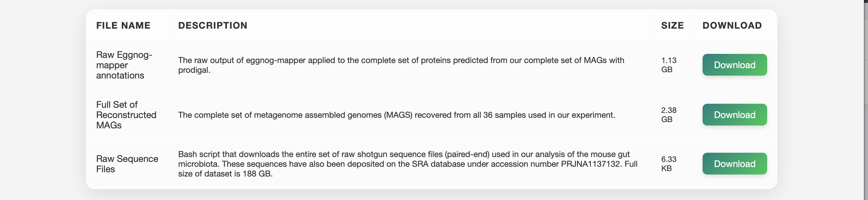This screenshot has width=868, height=200.
Task: Select the Raw Sequence Files name cell
Action: tap(127, 164)
